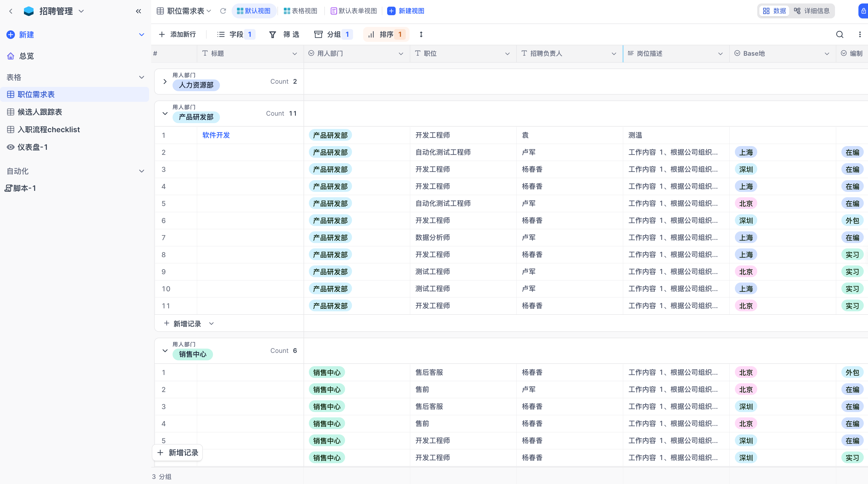Collapse the 销售中心 group
This screenshot has width=868, height=484.
(x=165, y=351)
